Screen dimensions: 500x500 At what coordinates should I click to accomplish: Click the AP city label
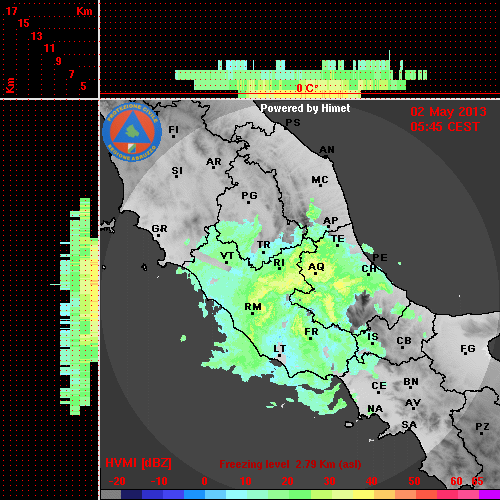coord(331,221)
